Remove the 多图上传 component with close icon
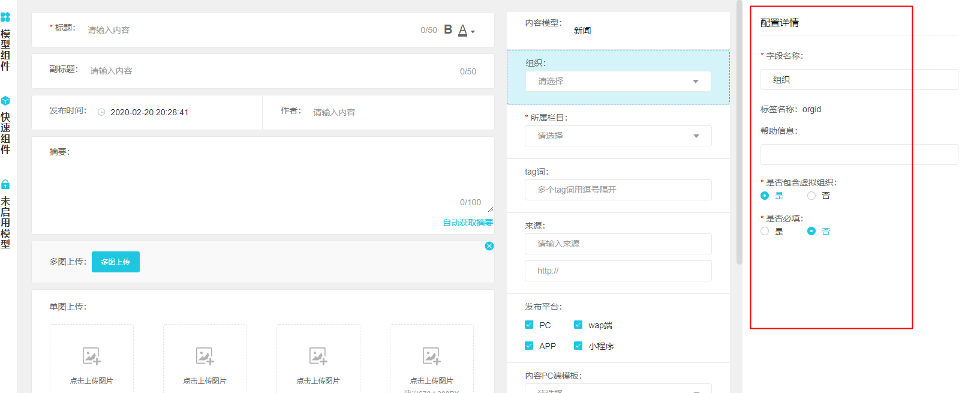 point(489,246)
